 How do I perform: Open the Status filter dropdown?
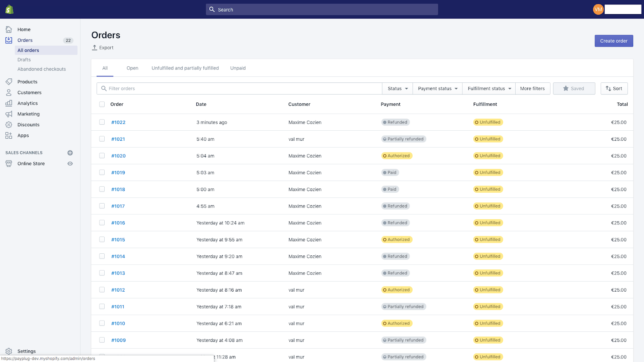click(397, 88)
